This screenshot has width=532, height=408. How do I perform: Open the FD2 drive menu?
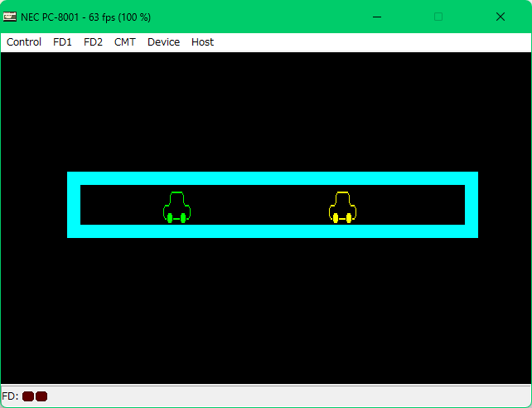(93, 42)
